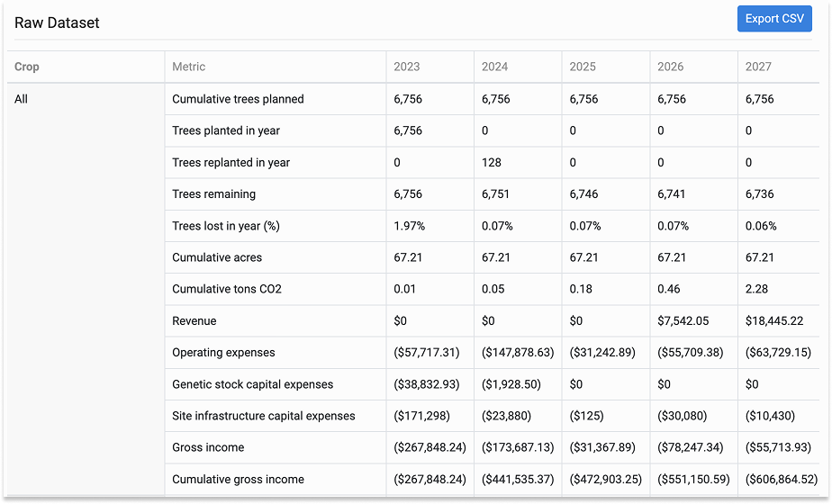Select 'Cumulative tons CO2' metric label
832x504 pixels.
coord(227,289)
